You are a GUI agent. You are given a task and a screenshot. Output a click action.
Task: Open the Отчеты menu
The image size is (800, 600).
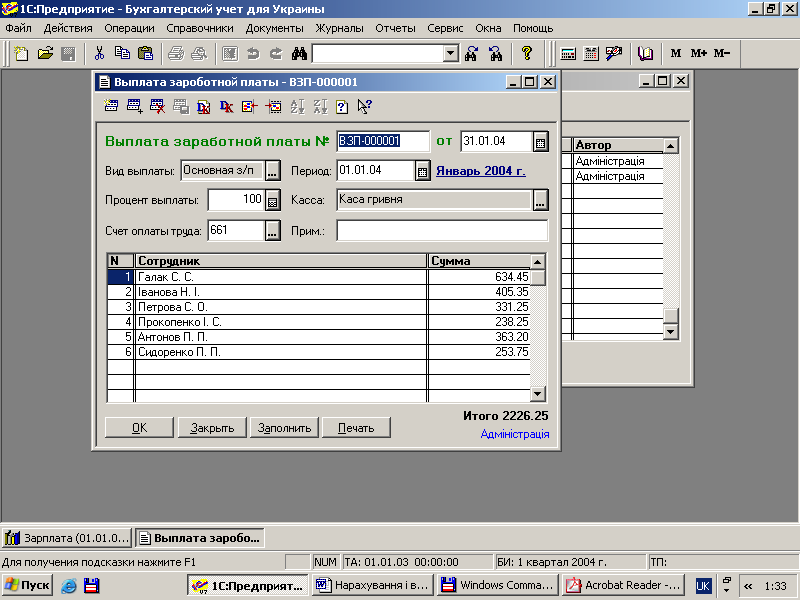[x=395, y=28]
